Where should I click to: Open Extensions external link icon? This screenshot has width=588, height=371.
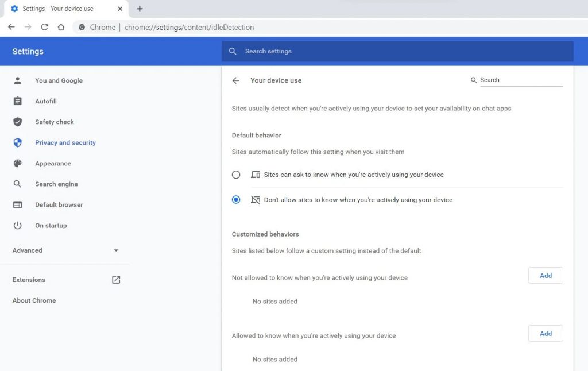point(116,280)
